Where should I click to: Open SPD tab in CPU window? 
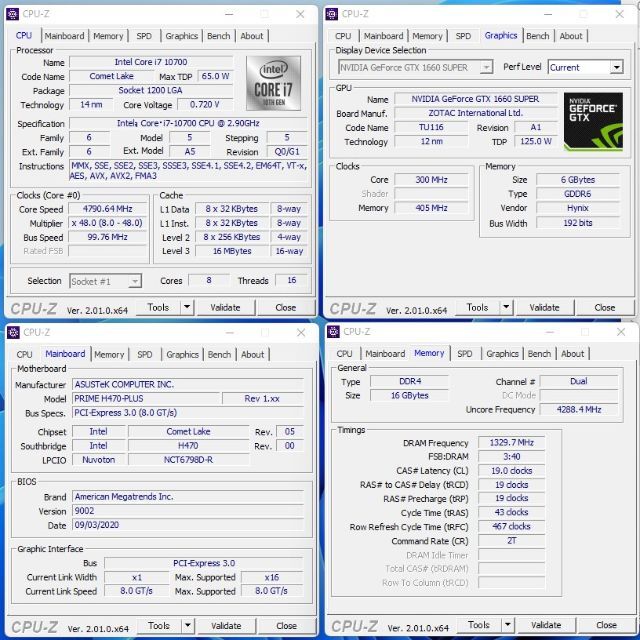click(144, 36)
